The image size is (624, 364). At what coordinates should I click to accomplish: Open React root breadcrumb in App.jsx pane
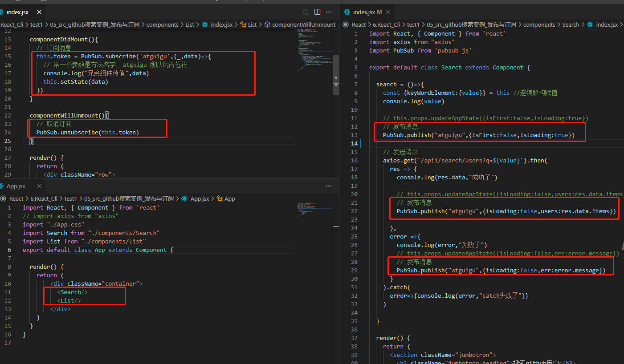click(x=16, y=198)
